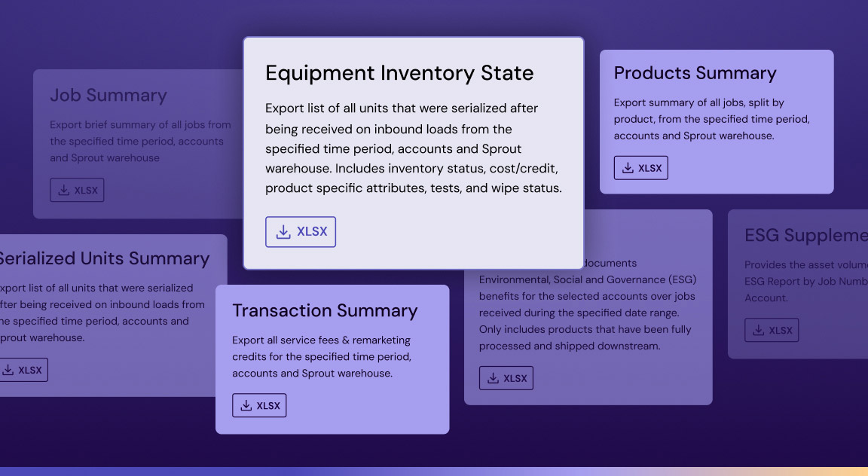Select the ESG Supplement card heading
The image size is (868, 476).
(x=805, y=236)
